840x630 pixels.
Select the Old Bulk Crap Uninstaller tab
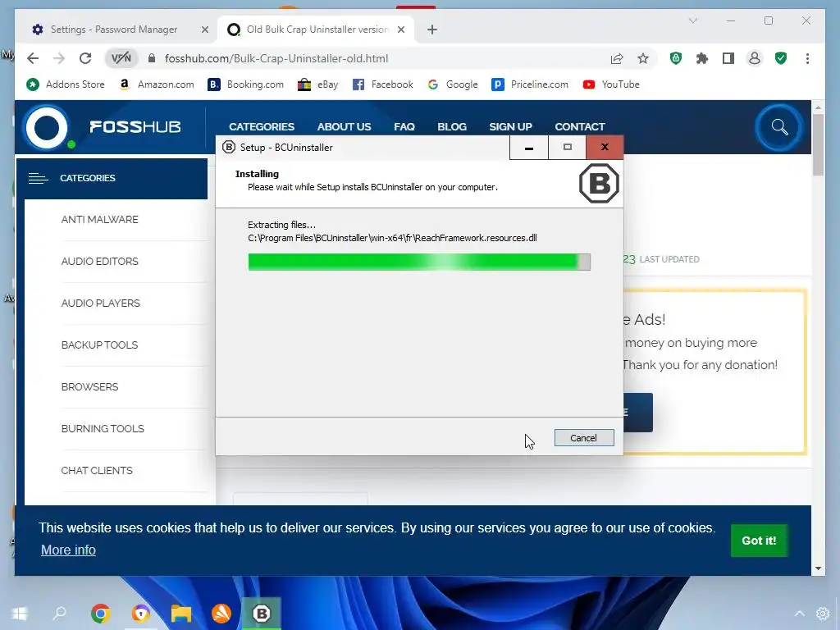(x=316, y=30)
